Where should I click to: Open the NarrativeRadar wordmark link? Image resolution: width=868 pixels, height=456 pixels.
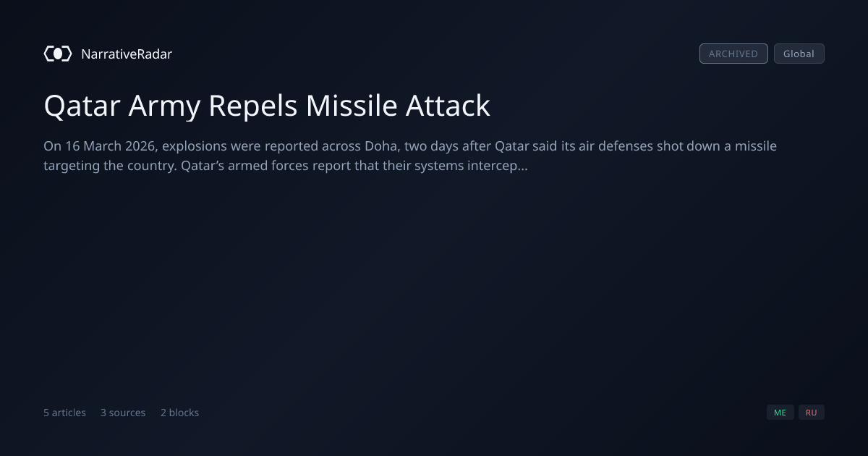pyautogui.click(x=127, y=54)
